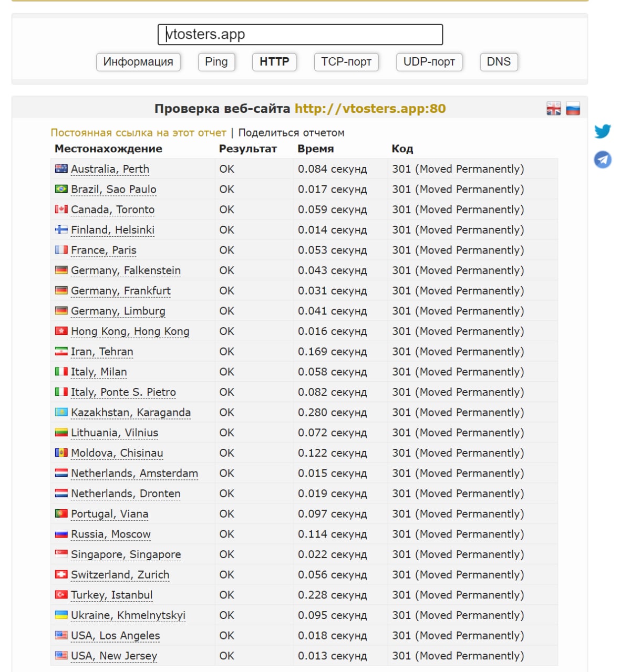
Task: Click the Russia flag beside Moscow
Action: (61, 534)
